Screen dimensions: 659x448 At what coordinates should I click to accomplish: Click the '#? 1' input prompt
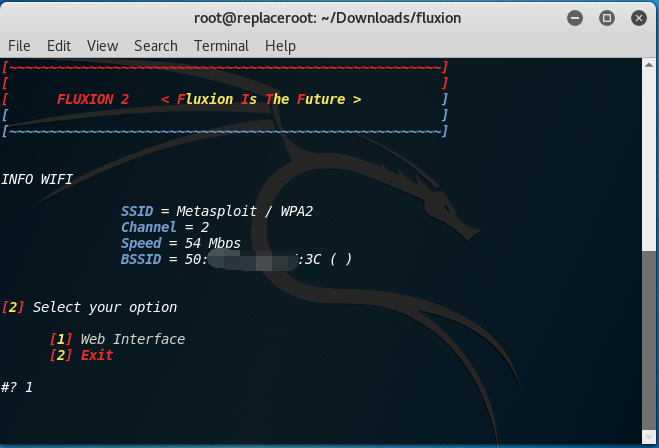coord(17,387)
